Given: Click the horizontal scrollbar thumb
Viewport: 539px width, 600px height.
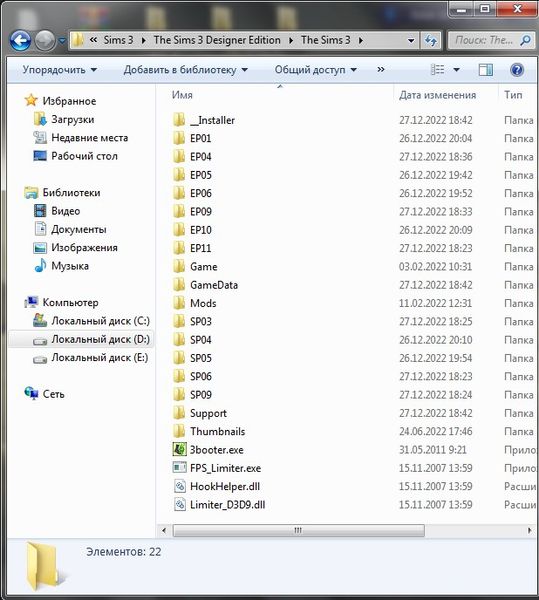Looking at the screenshot, I should tap(298, 530).
